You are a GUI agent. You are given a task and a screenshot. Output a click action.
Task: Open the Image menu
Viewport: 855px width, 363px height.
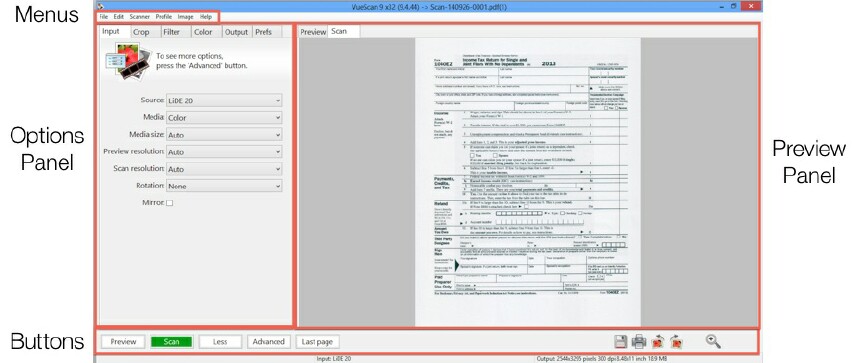(185, 17)
